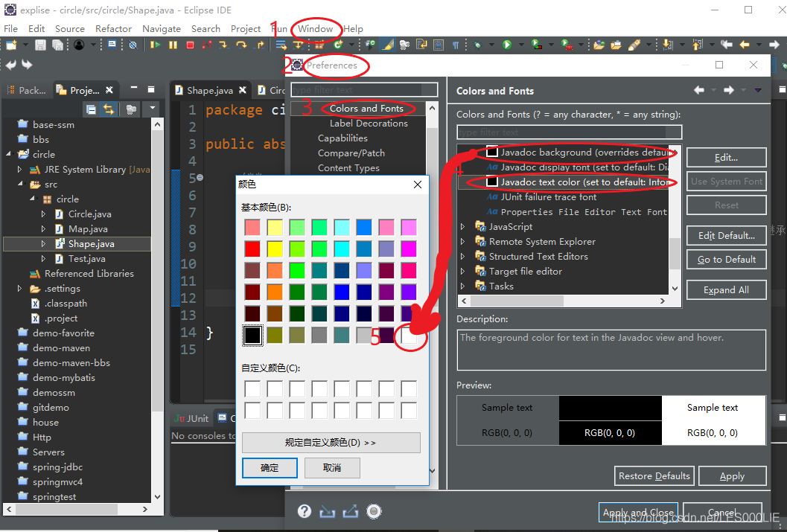Screen dimensions: 787x532
Task: Open the View Menu dropdown in Project Explorer
Action: pos(152,109)
